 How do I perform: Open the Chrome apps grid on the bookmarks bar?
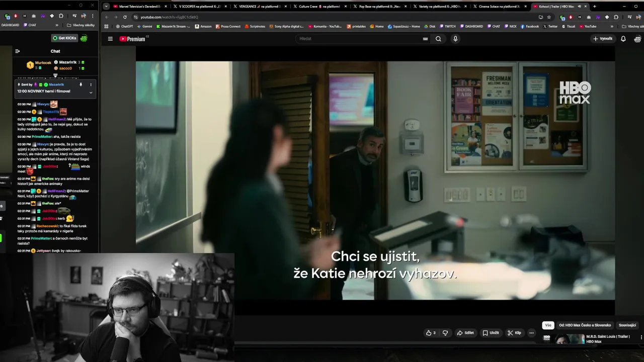click(x=106, y=26)
